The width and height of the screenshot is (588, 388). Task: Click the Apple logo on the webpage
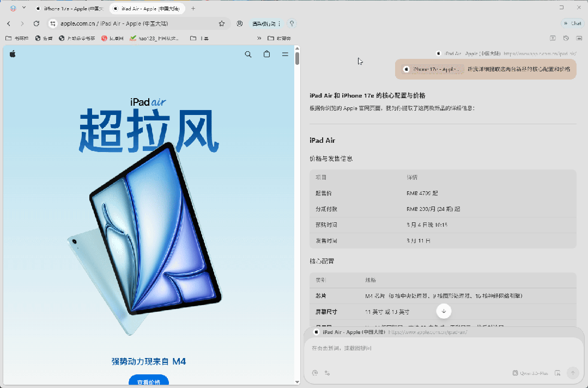(13, 54)
